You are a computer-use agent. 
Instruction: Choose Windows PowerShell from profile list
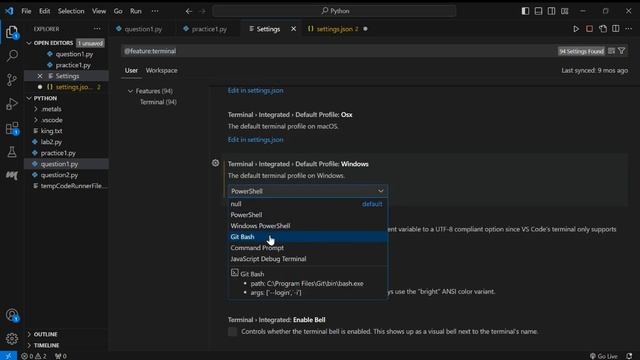(x=308, y=226)
